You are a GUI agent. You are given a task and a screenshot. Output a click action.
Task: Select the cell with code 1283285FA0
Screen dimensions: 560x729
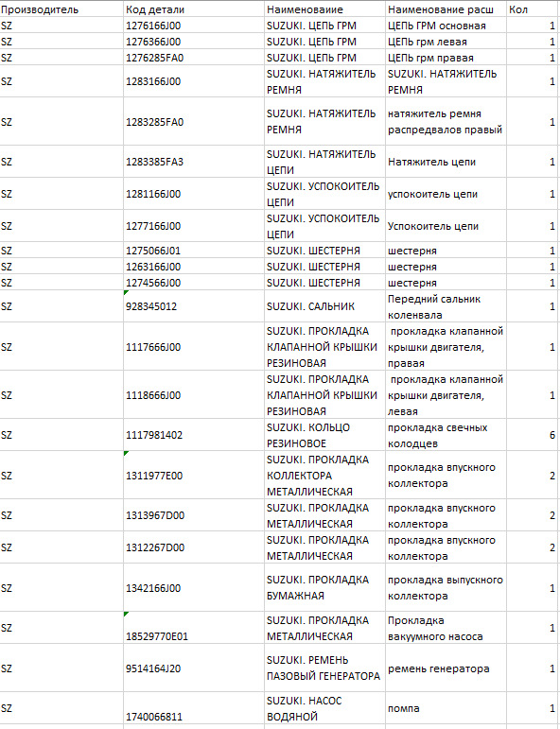point(194,121)
